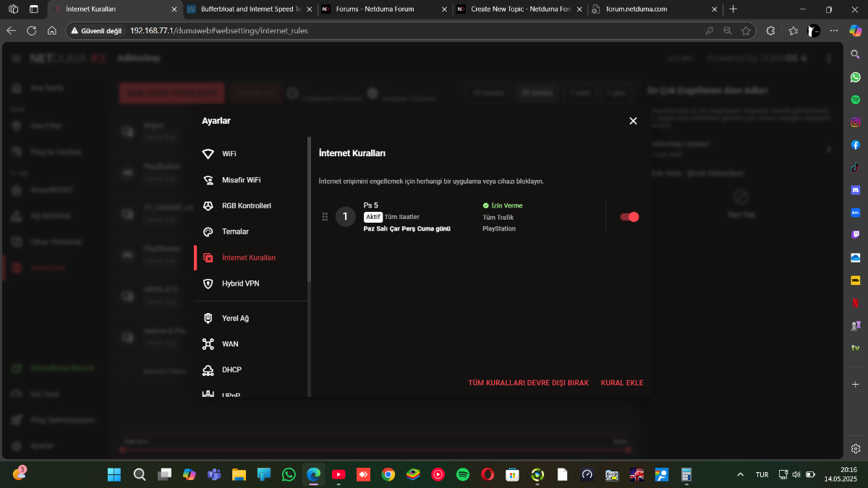Toggle the Ps 5 rule switch
The height and width of the screenshot is (488, 868).
pyautogui.click(x=629, y=217)
